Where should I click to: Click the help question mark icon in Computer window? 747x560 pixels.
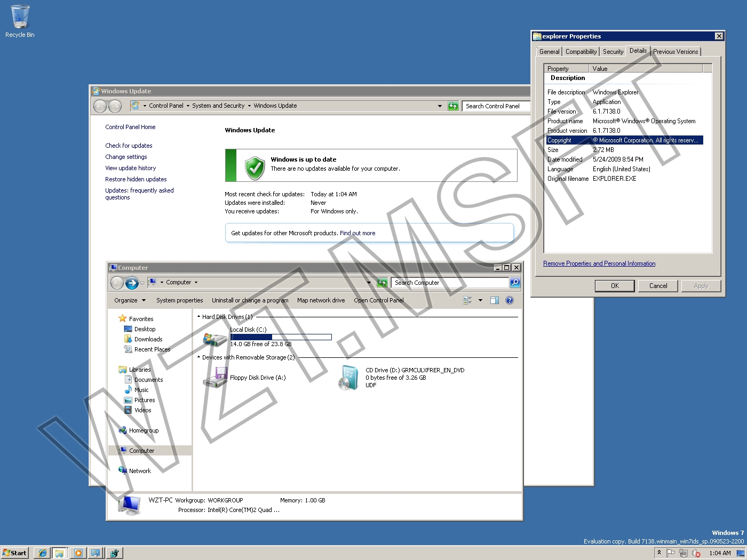coord(510,300)
